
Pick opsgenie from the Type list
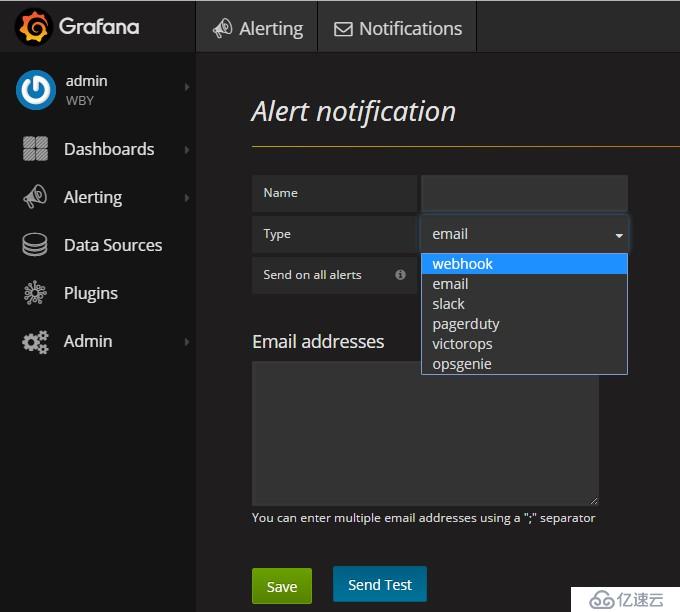click(524, 364)
